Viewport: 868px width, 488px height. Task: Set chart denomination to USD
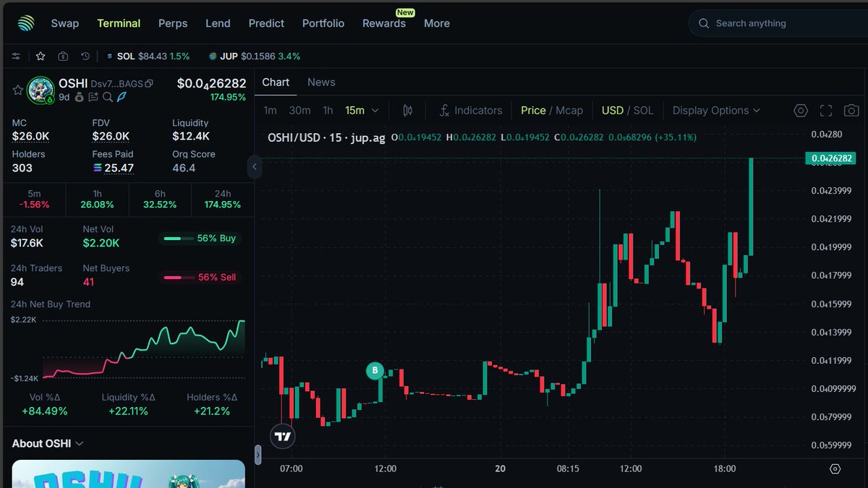click(x=612, y=111)
